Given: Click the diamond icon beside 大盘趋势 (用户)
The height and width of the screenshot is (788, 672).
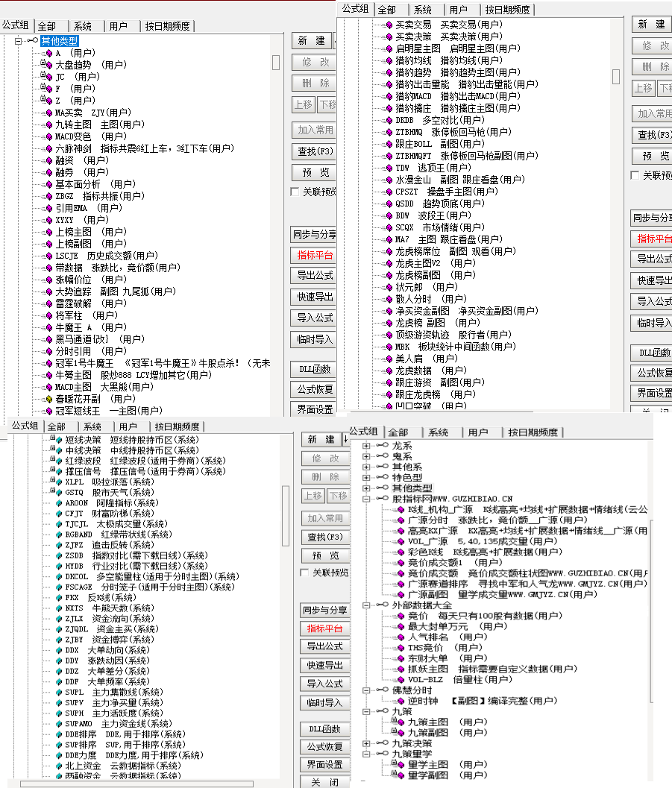Looking at the screenshot, I should pyautogui.click(x=48, y=65).
